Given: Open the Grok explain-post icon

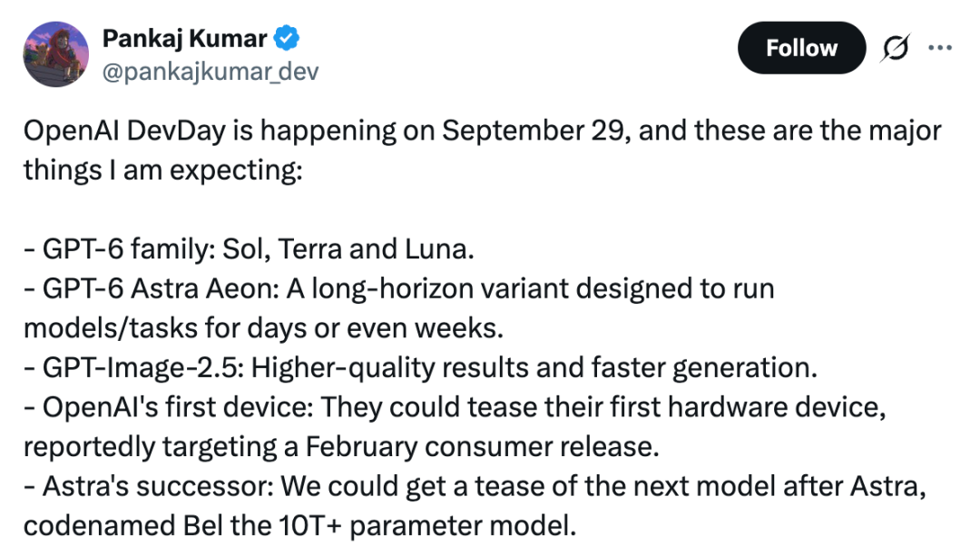Looking at the screenshot, I should coord(895,47).
